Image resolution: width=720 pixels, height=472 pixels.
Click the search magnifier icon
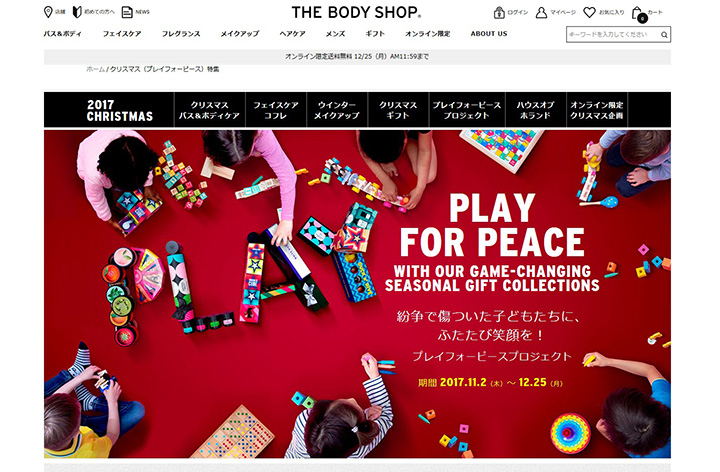[x=664, y=34]
